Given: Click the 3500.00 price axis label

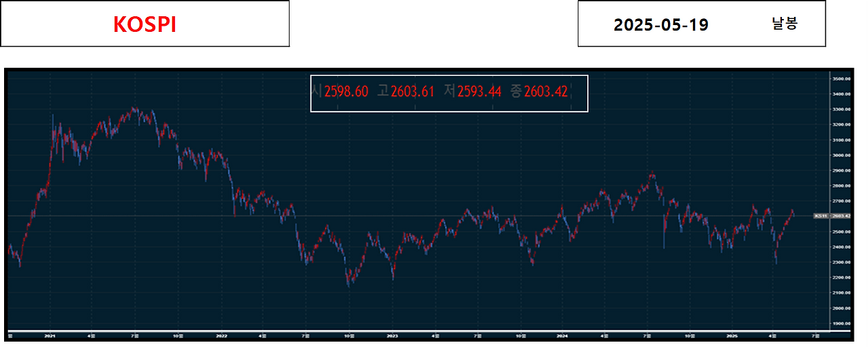Looking at the screenshot, I should point(841,79).
